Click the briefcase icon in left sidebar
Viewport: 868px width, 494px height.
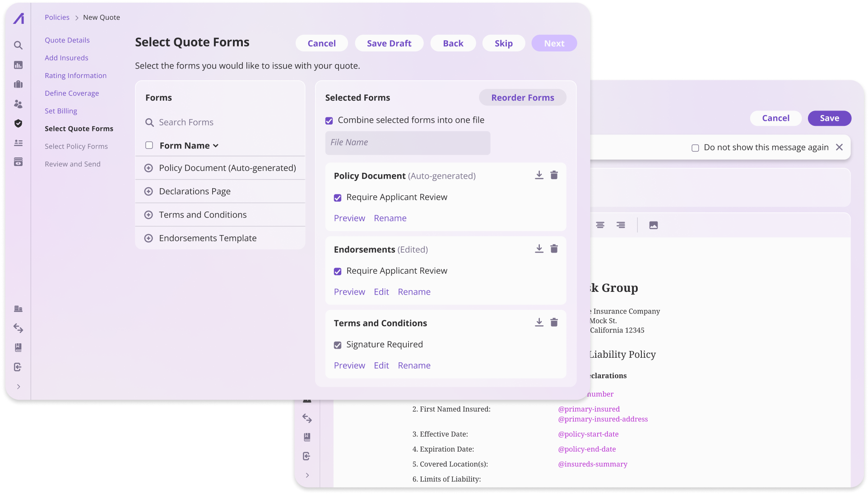coord(18,84)
